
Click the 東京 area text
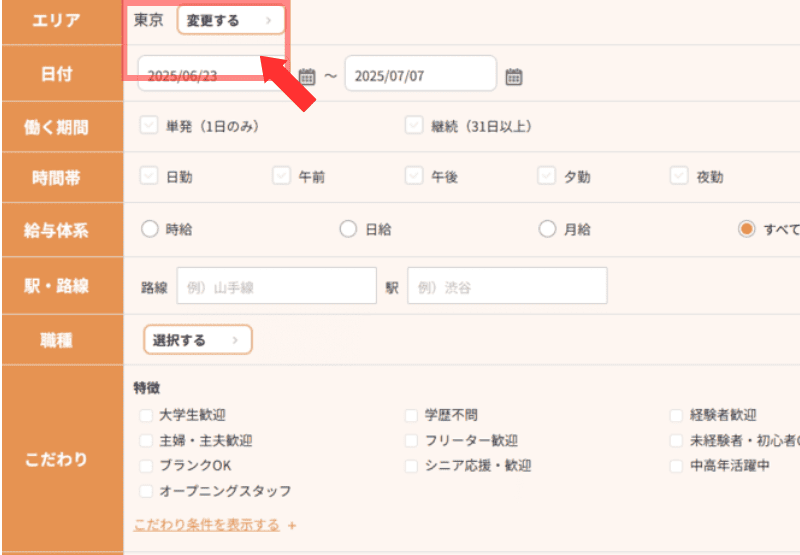[148, 20]
